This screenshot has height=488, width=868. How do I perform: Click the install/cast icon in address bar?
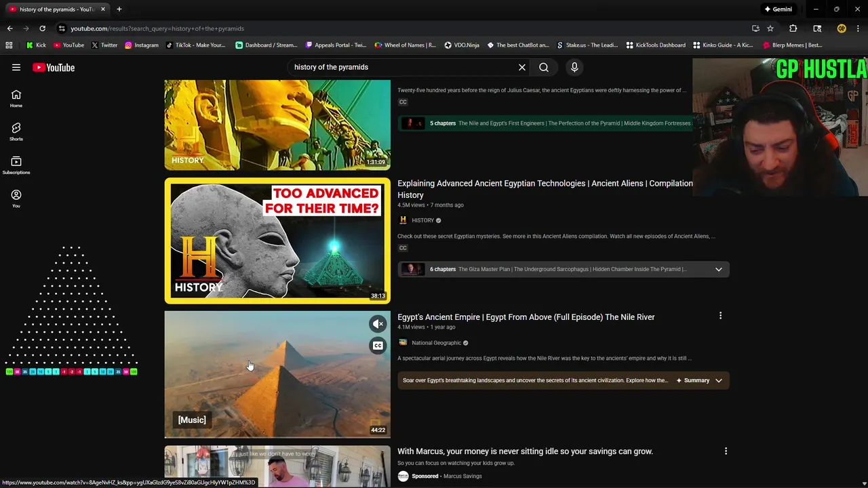pos(755,28)
